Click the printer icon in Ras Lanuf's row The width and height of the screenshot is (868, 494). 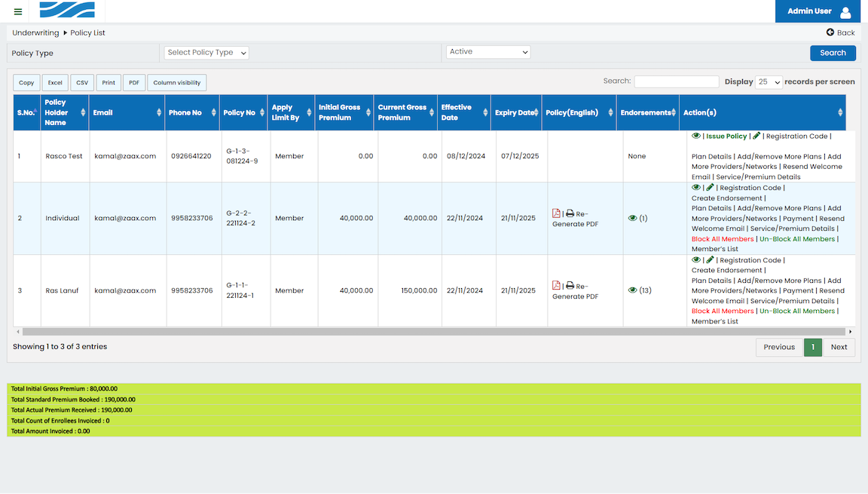click(x=570, y=286)
